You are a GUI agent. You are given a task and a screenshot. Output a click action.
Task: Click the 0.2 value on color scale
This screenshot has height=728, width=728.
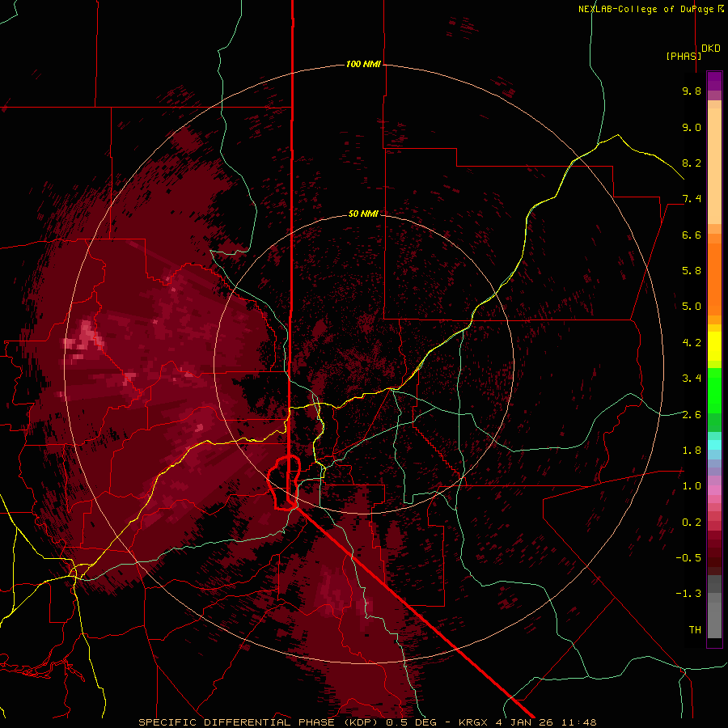coord(692,523)
